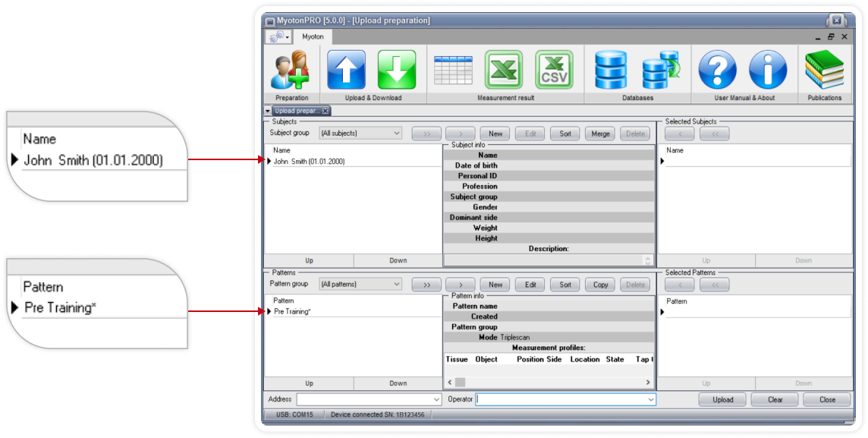The height and width of the screenshot is (438, 868).
Task: Click the < button in Selected Patterns
Action: pos(679,285)
